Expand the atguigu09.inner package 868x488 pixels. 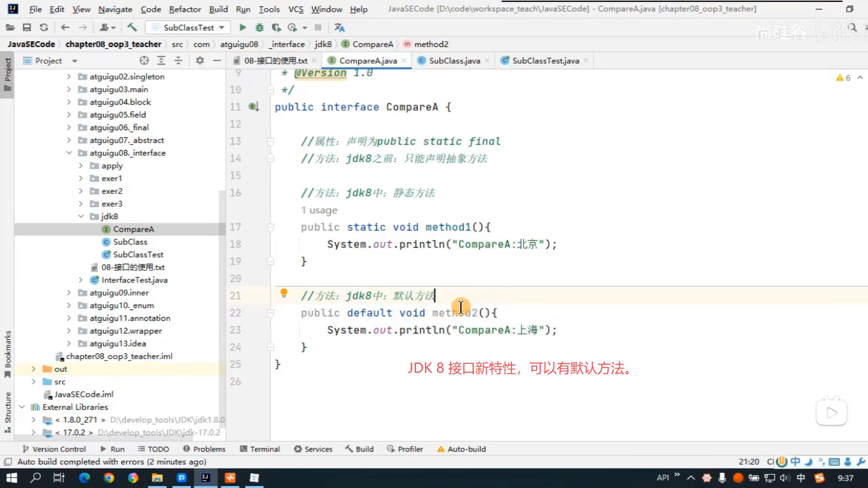[69, 293]
